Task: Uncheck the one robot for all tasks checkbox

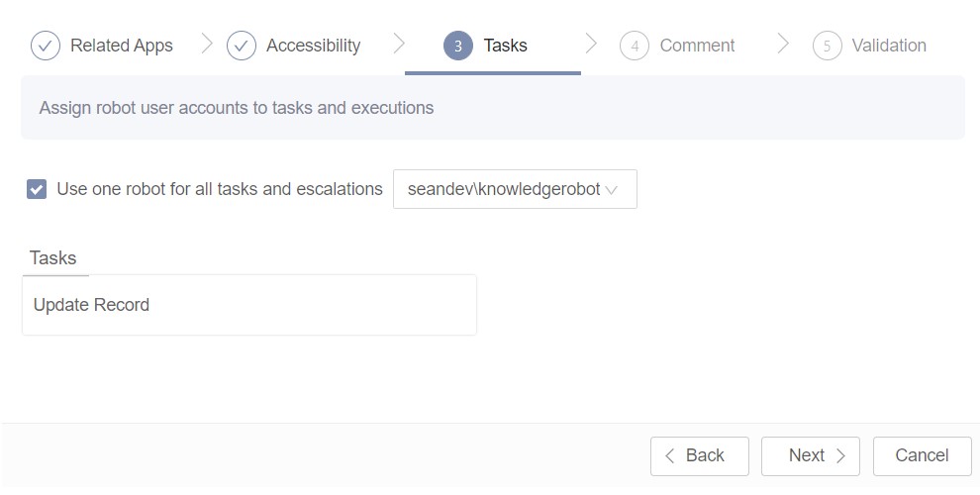Action: tap(37, 189)
